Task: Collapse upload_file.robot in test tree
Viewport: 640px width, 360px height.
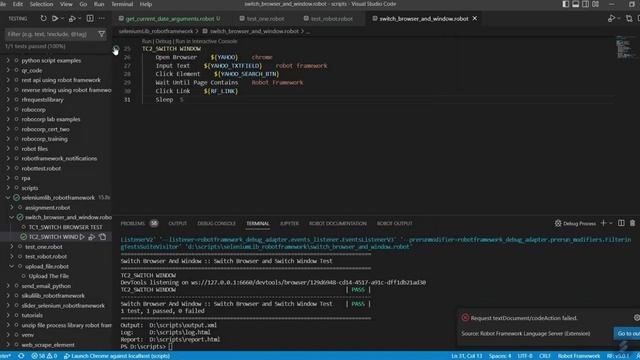Action: point(12,266)
